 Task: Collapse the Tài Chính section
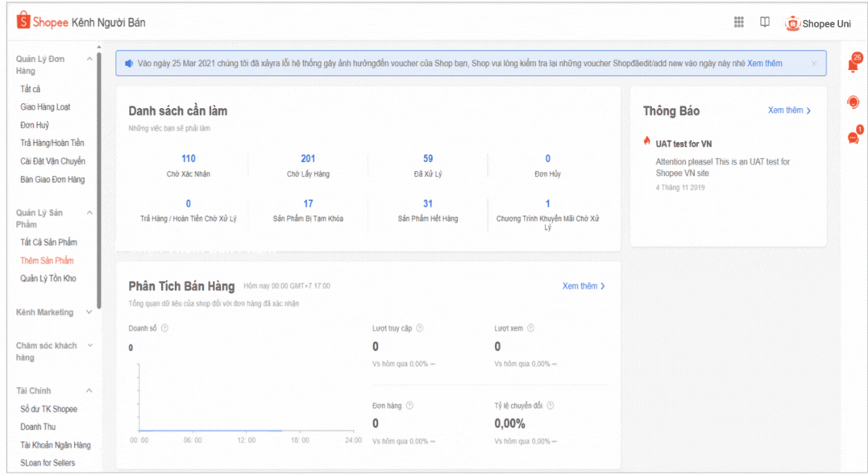[x=89, y=391]
